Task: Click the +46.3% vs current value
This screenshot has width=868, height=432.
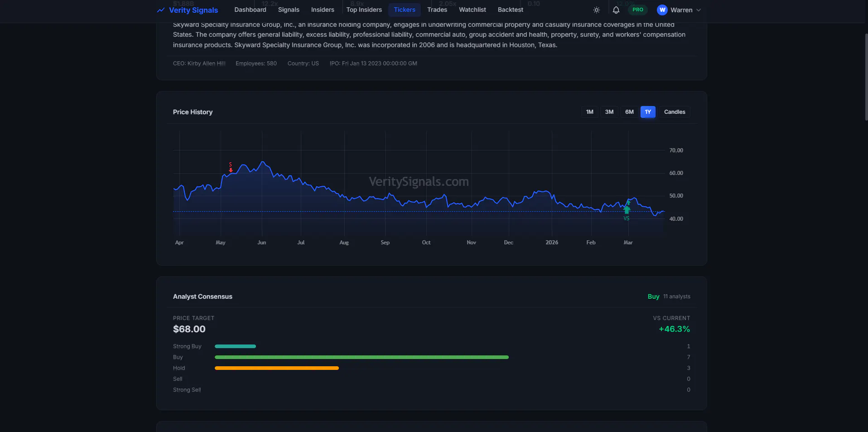Action: pyautogui.click(x=675, y=329)
